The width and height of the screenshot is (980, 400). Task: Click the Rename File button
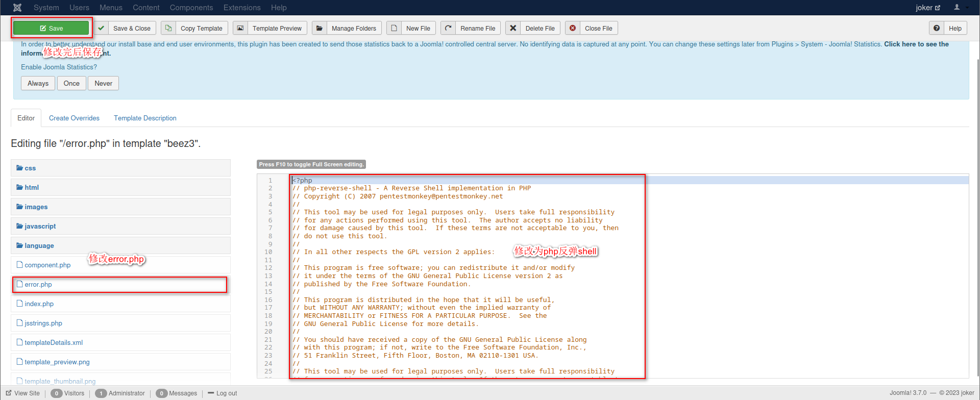point(471,28)
